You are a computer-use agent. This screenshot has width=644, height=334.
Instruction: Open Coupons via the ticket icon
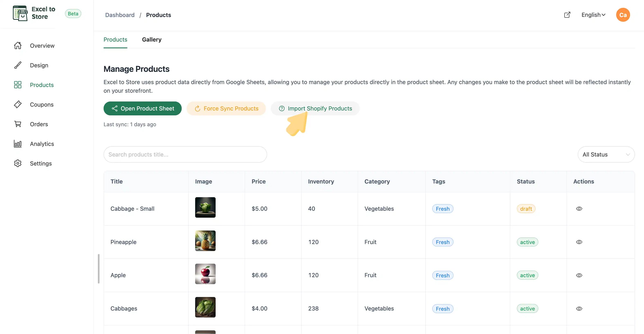point(18,104)
